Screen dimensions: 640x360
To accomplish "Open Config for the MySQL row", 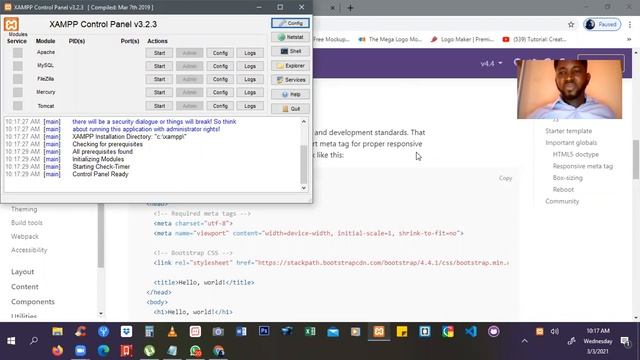I will 220,66.
